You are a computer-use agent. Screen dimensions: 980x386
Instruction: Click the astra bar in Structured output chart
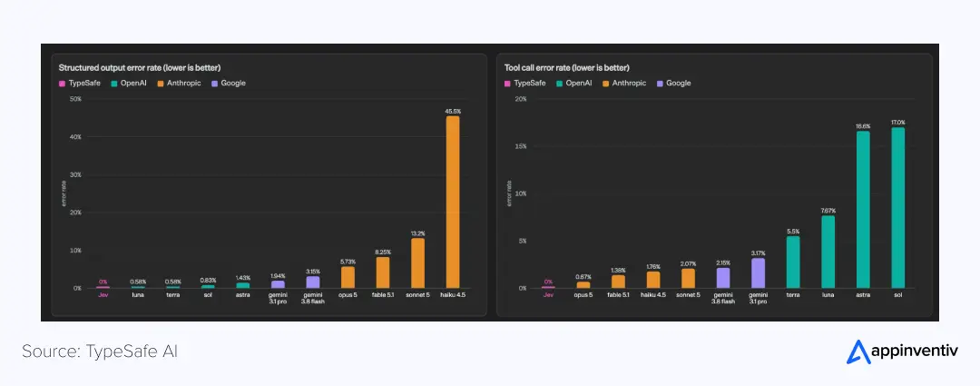click(x=242, y=285)
